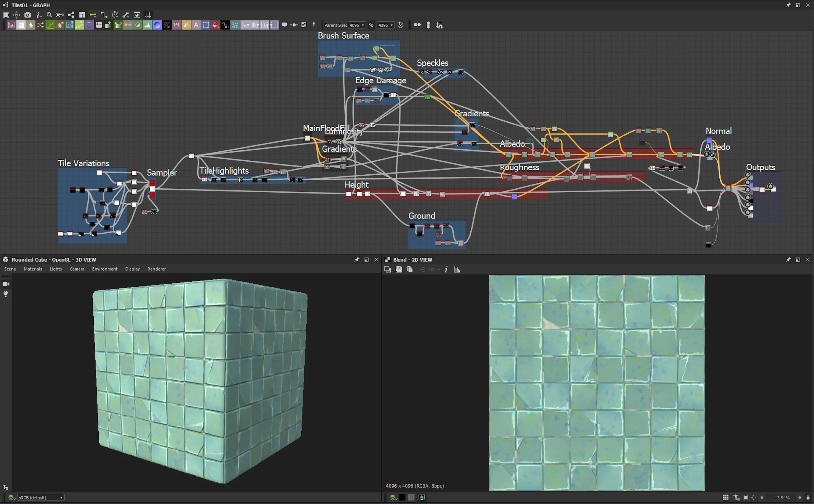
Task: Click the fit graph to view icon
Action: point(6,15)
